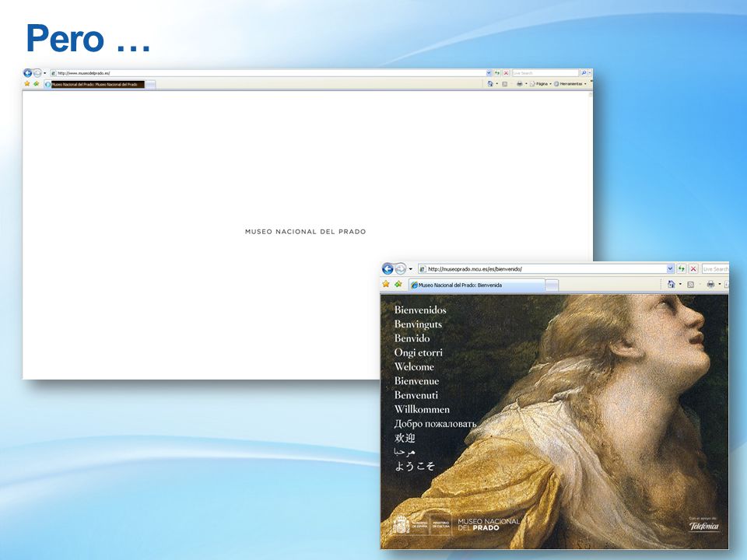Click Add to Favorites icon in the Bienvenida browser
Viewport: 747px width, 560px height.
tap(398, 285)
